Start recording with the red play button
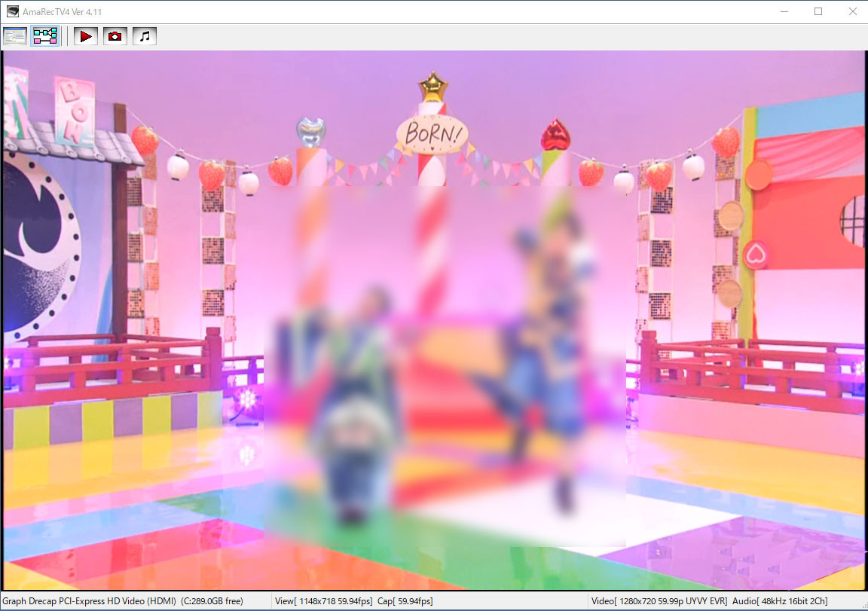 pyautogui.click(x=86, y=36)
